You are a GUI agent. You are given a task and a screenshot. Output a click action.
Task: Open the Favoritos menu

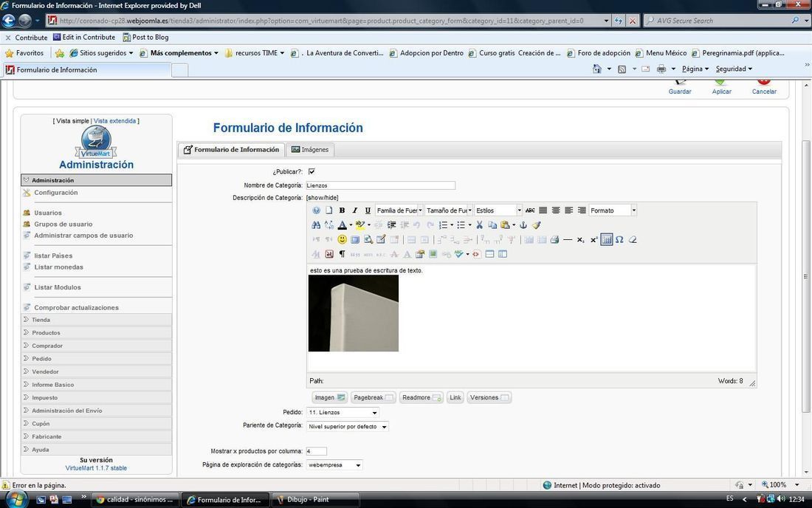pyautogui.click(x=25, y=53)
